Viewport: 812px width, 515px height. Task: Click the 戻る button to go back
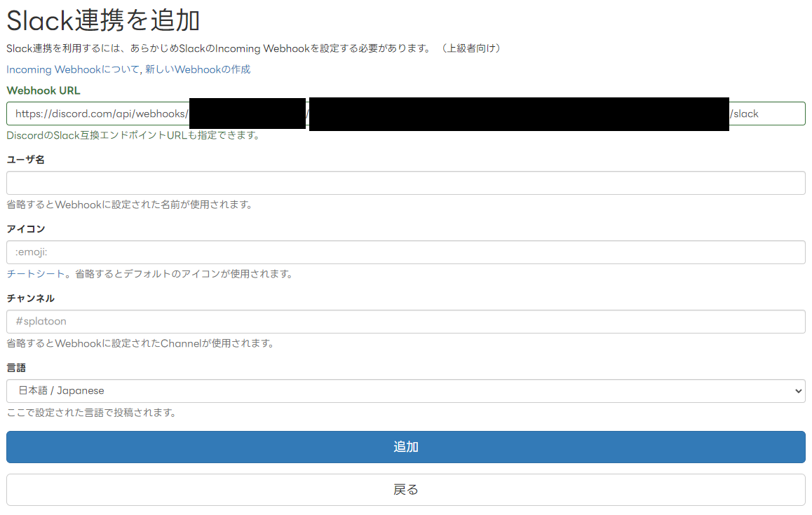[x=405, y=489]
